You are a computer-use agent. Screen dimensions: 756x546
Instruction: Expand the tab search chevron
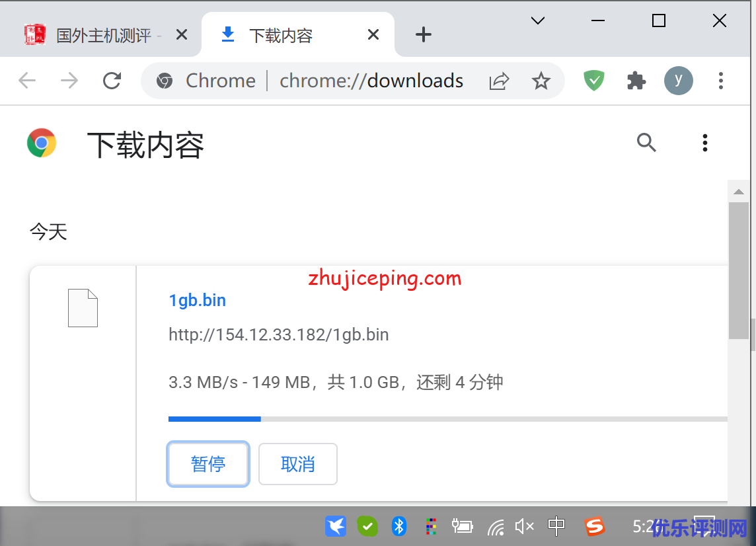pyautogui.click(x=538, y=20)
